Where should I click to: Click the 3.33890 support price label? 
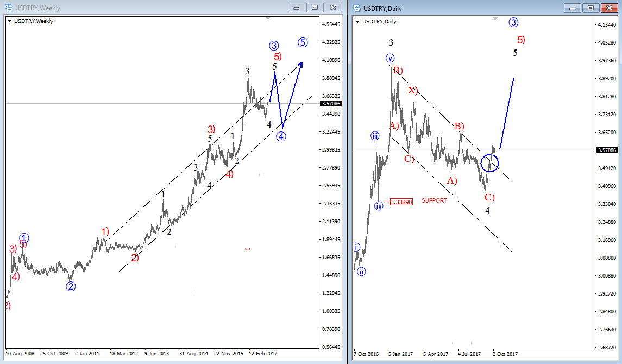point(401,202)
